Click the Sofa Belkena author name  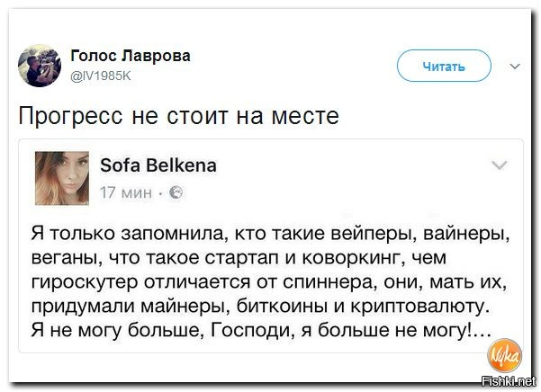158,165
